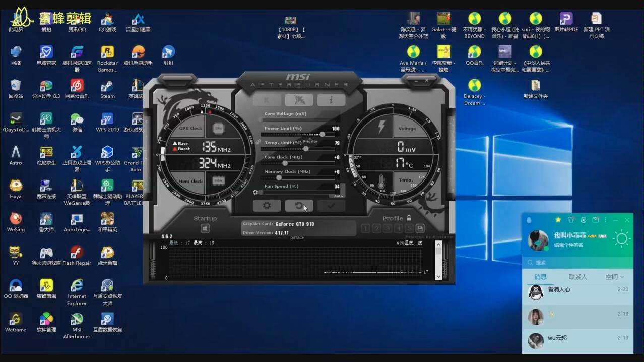
Task: Open chat with 看清人心 in QQ
Action: 577,292
